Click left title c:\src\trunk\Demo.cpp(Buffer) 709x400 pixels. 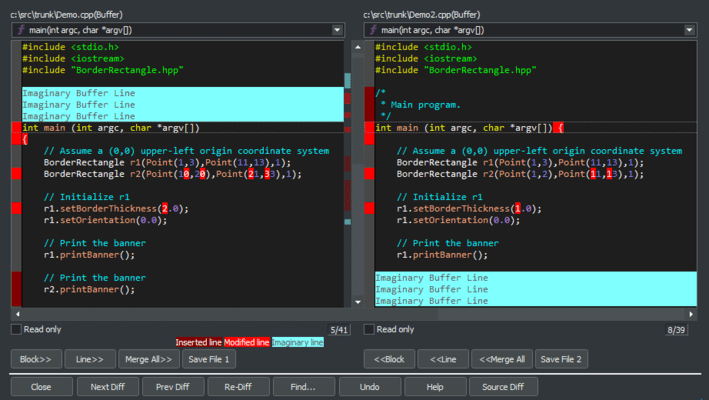[x=66, y=15]
